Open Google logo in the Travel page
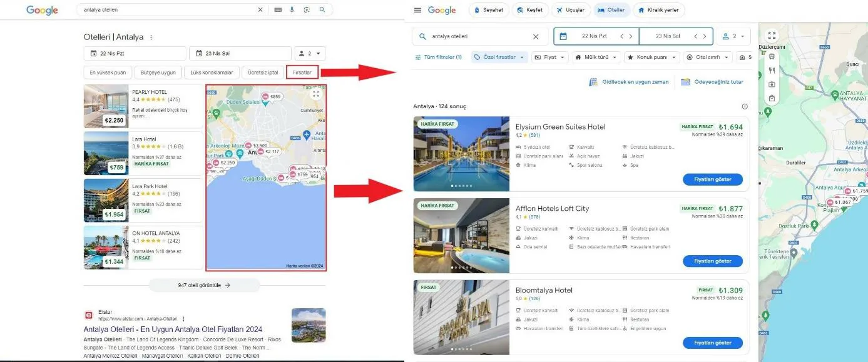This screenshot has width=868, height=362. tap(442, 10)
